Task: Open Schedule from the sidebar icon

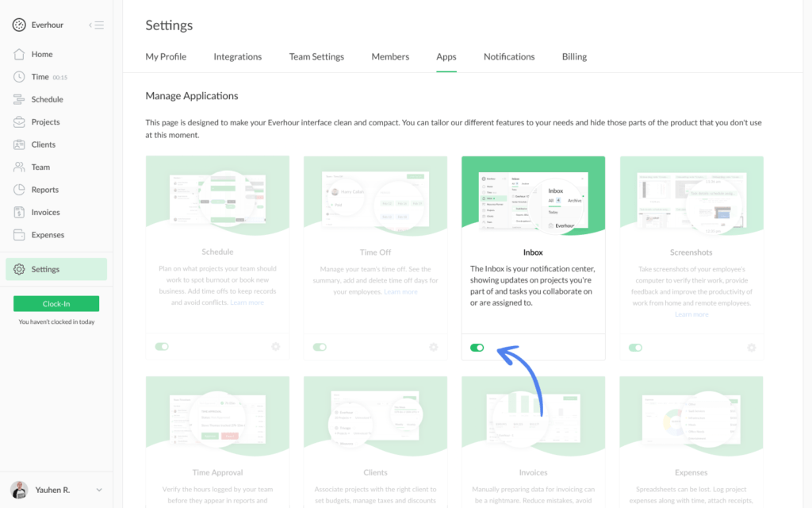Action: pyautogui.click(x=19, y=99)
